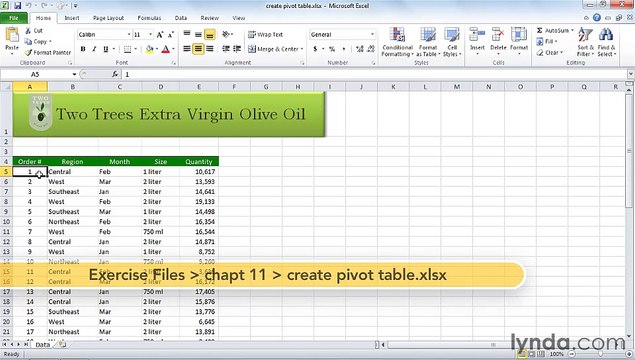Open the File tab
This screenshot has width=635, height=360.
click(x=14, y=18)
